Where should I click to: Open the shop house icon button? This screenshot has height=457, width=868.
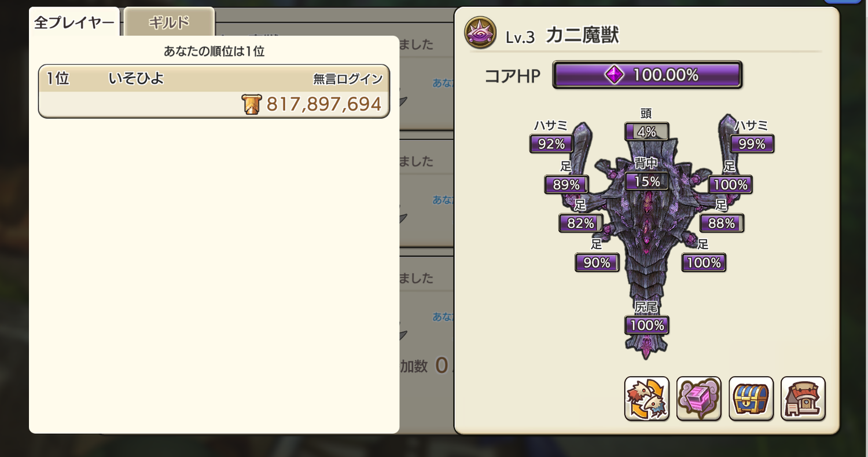point(803,398)
